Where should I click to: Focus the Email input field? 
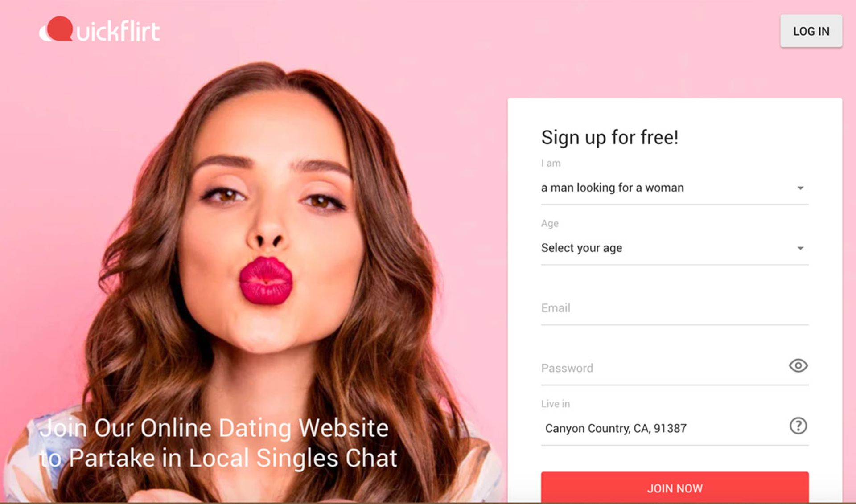(675, 308)
